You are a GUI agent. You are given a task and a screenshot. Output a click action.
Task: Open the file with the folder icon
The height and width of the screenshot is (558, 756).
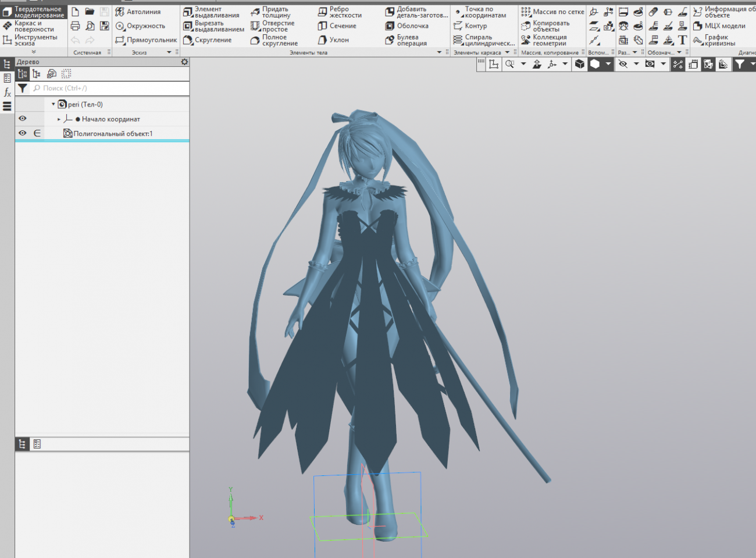click(90, 12)
